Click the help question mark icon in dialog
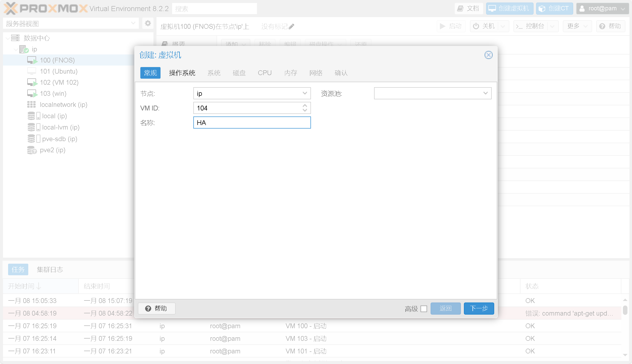Screen dimensions: 632x364 148,308
